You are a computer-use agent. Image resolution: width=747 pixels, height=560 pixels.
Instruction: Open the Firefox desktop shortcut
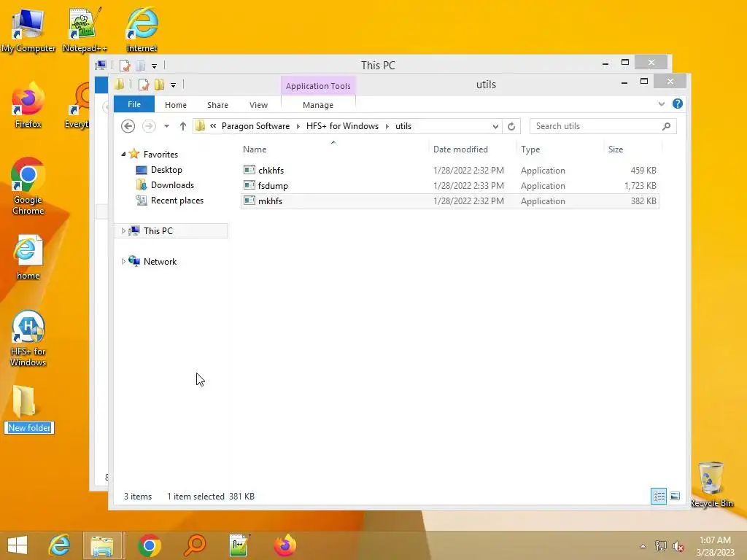point(28,106)
